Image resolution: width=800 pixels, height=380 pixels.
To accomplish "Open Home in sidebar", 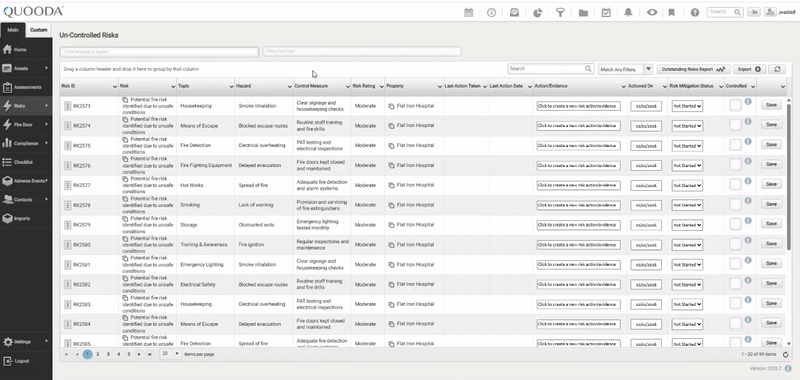I will 26,49.
